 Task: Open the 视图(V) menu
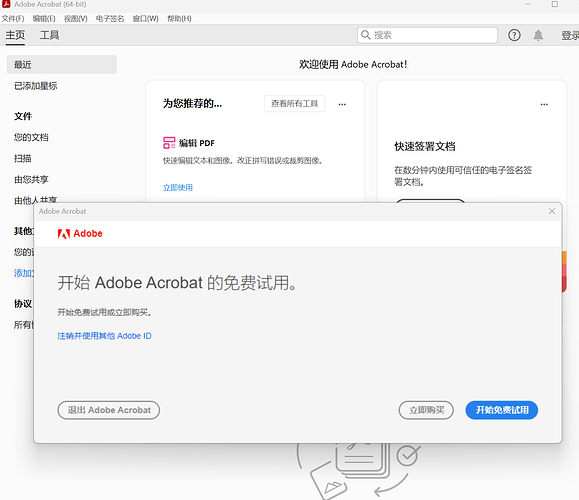tap(76, 18)
